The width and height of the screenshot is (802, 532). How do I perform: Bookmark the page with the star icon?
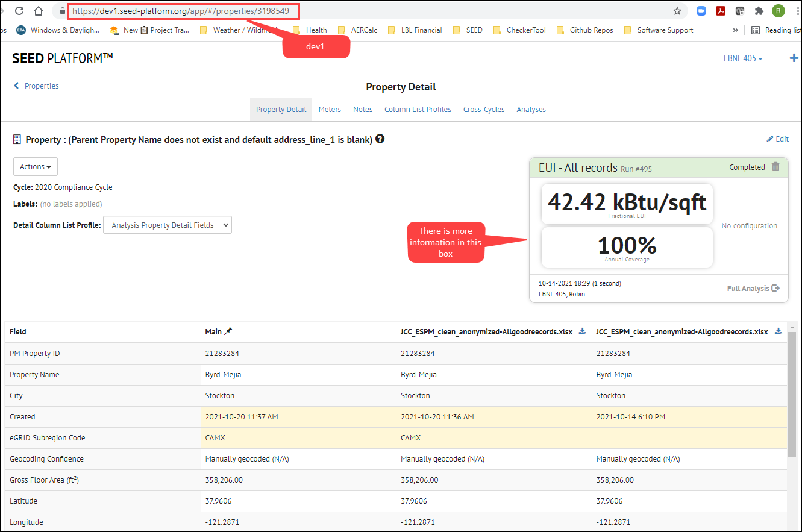click(677, 10)
